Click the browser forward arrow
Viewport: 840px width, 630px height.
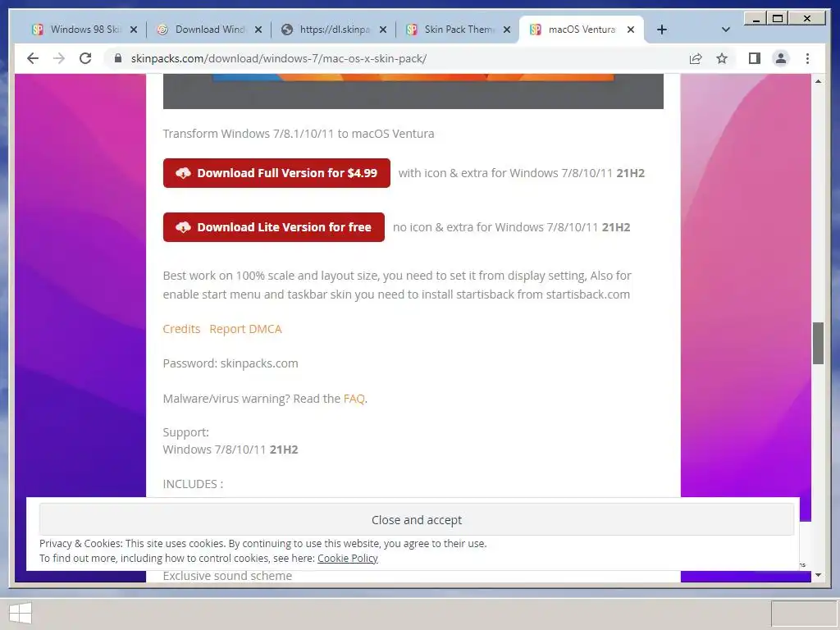[x=59, y=58]
